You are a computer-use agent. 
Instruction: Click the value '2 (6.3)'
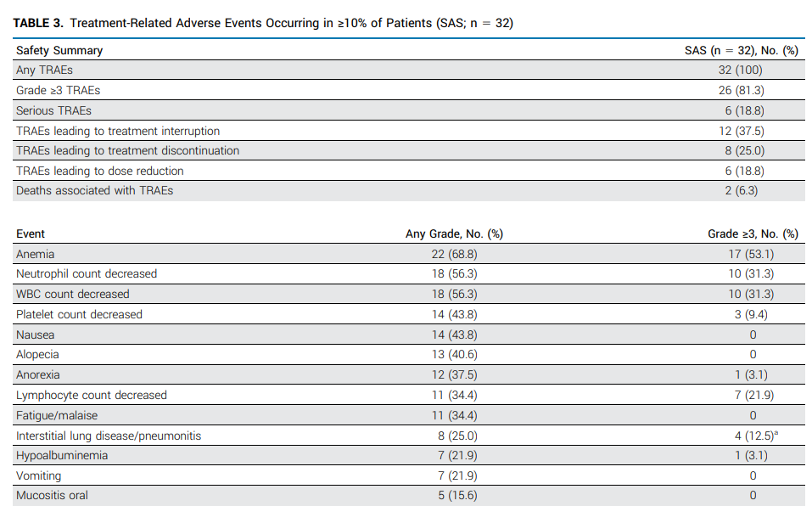click(x=741, y=190)
